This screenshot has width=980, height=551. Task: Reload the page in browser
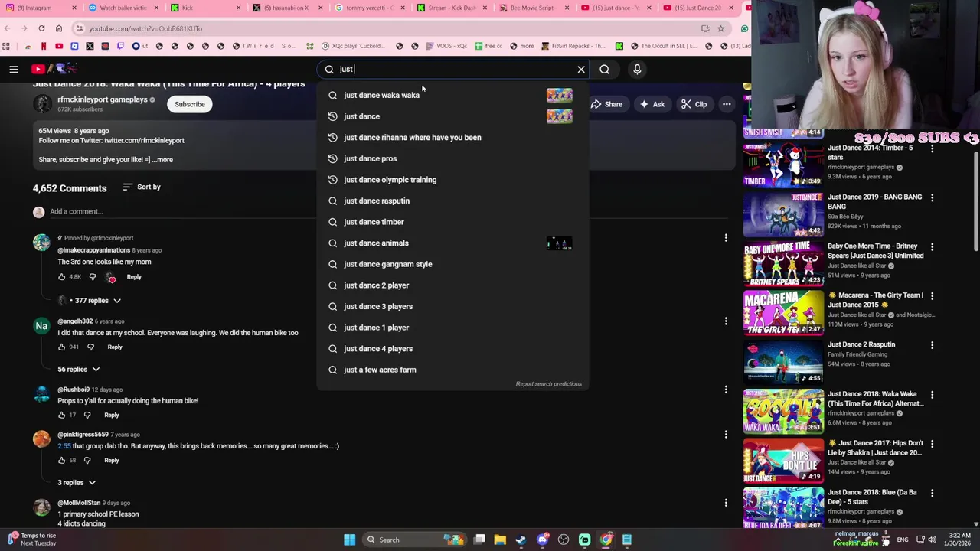[x=41, y=28]
